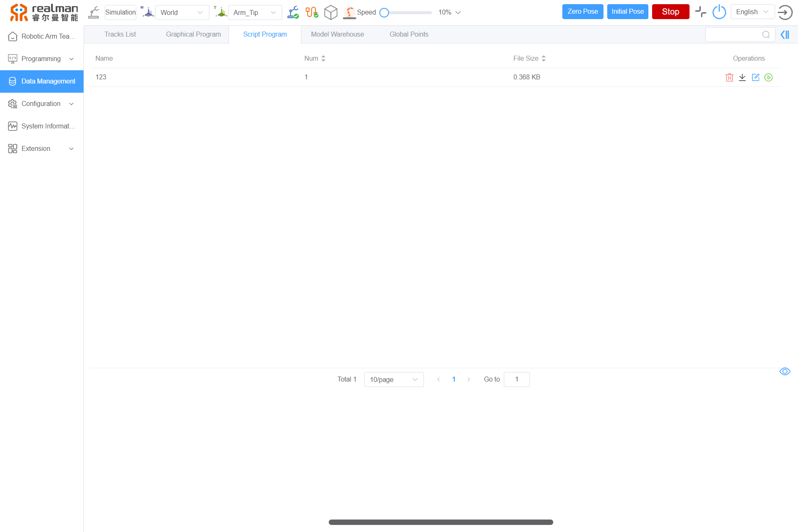Image resolution: width=798 pixels, height=532 pixels.
Task: Click the Stop button
Action: point(670,12)
